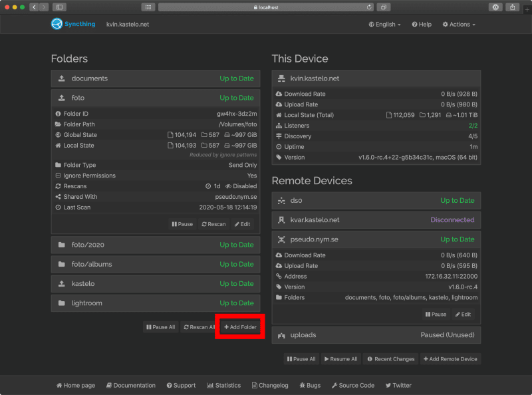The image size is (532, 395).
Task: Click the Ignore Permissions icon
Action: click(x=58, y=176)
